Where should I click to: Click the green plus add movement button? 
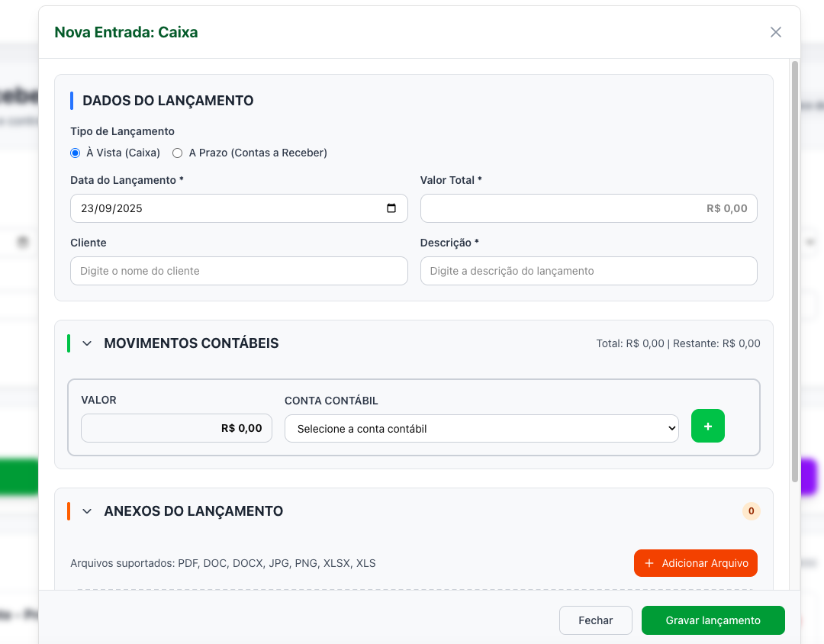707,427
